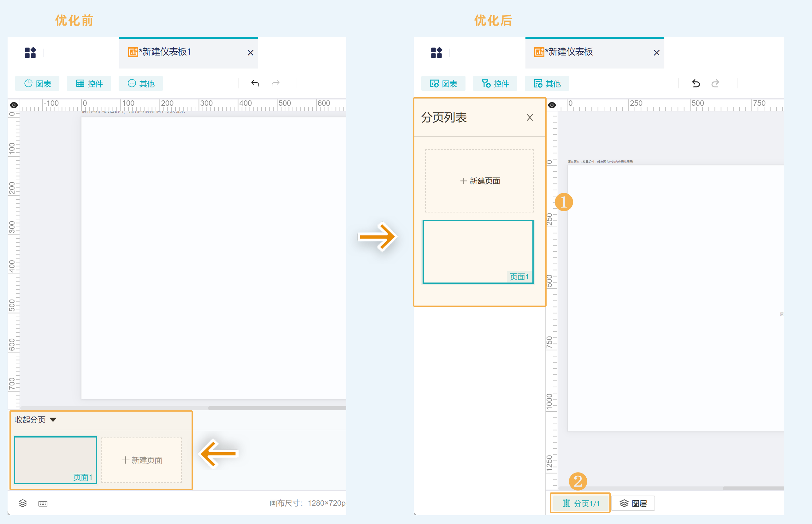
Task: Select the 页面1 thumbnail in bottom strip
Action: [56, 460]
